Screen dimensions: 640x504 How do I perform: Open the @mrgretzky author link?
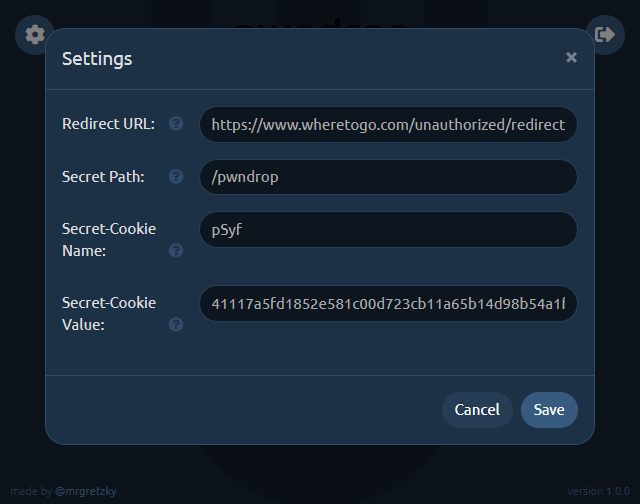(86, 491)
